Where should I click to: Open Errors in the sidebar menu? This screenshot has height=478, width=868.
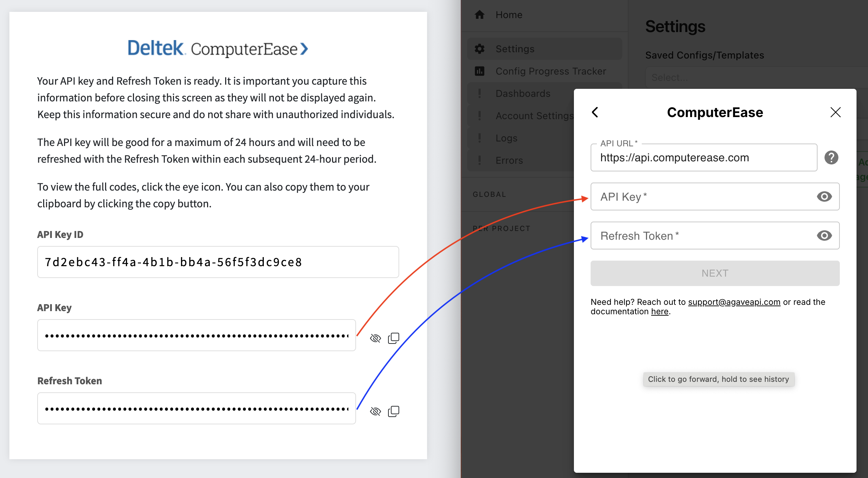[509, 160]
